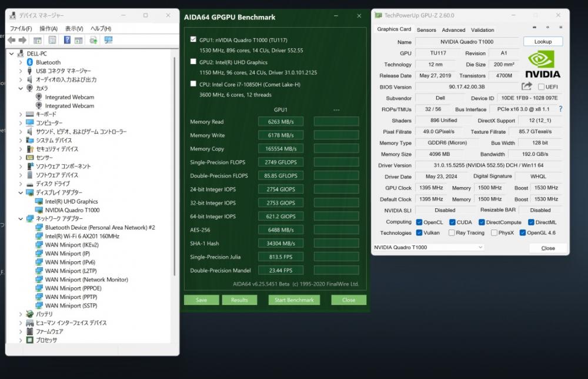The height and width of the screenshot is (379, 588).
Task: Check CPU Intel Core i7-10850H checkbox in AIDA64
Action: (193, 84)
